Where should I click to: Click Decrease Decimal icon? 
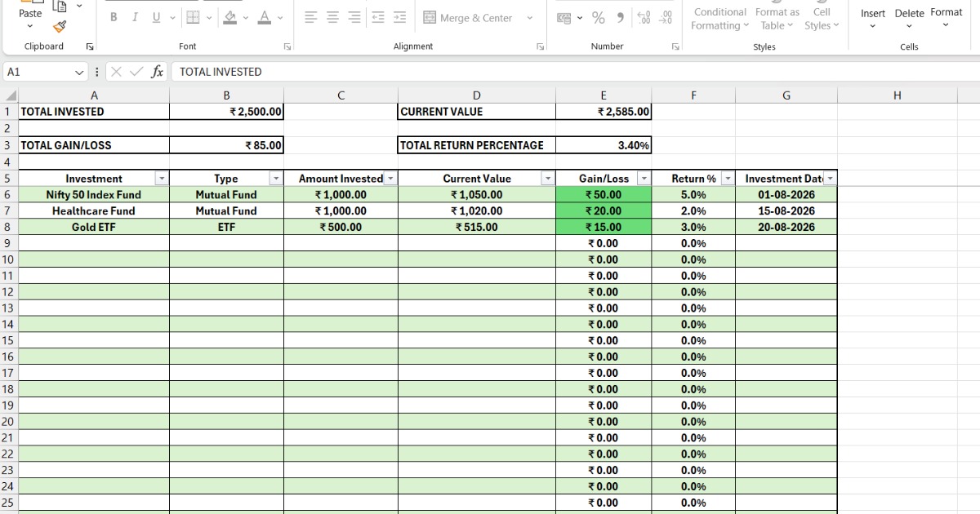pos(666,18)
